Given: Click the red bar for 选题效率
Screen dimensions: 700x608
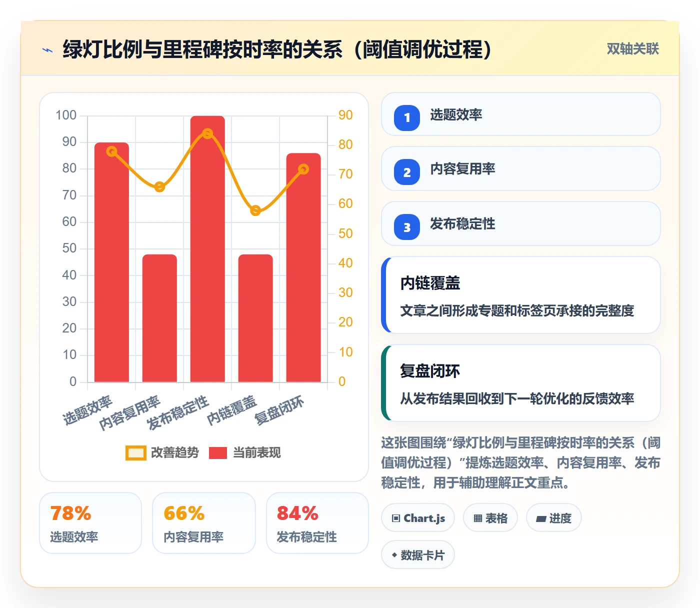Looking at the screenshot, I should [x=111, y=262].
